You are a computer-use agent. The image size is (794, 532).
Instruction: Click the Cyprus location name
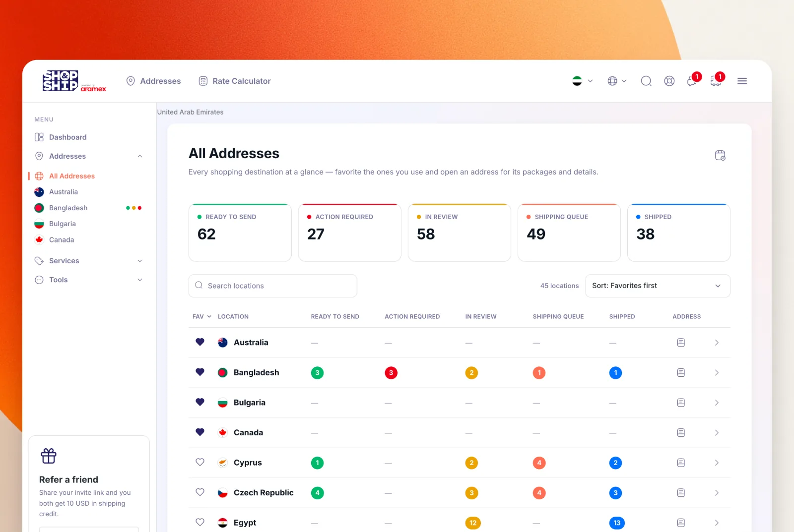[x=248, y=463]
